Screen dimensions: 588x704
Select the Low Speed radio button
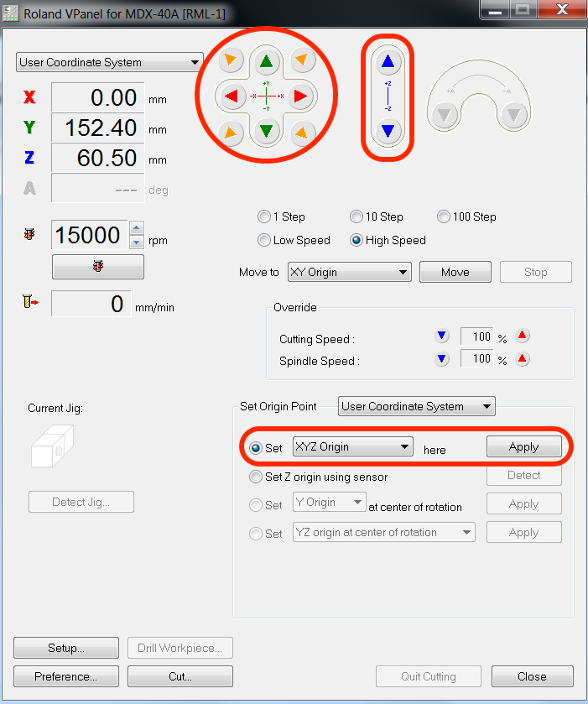[264, 240]
